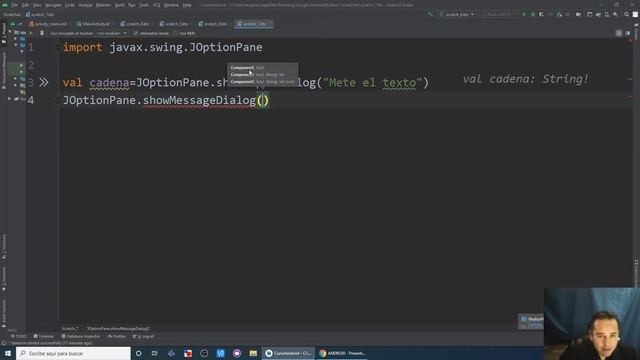Open the Build menu
This screenshot has width=640, height=360.
click(x=120, y=5)
